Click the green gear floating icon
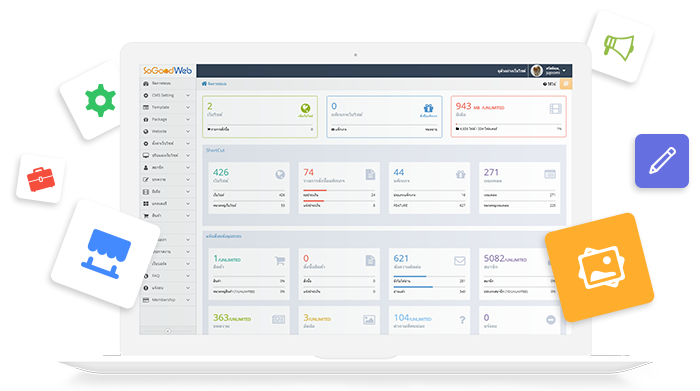 point(100,100)
